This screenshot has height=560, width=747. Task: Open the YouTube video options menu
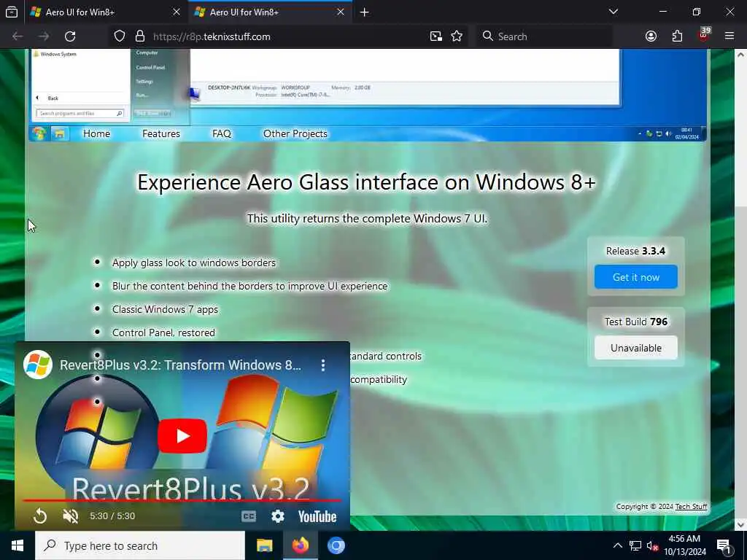pyautogui.click(x=323, y=365)
